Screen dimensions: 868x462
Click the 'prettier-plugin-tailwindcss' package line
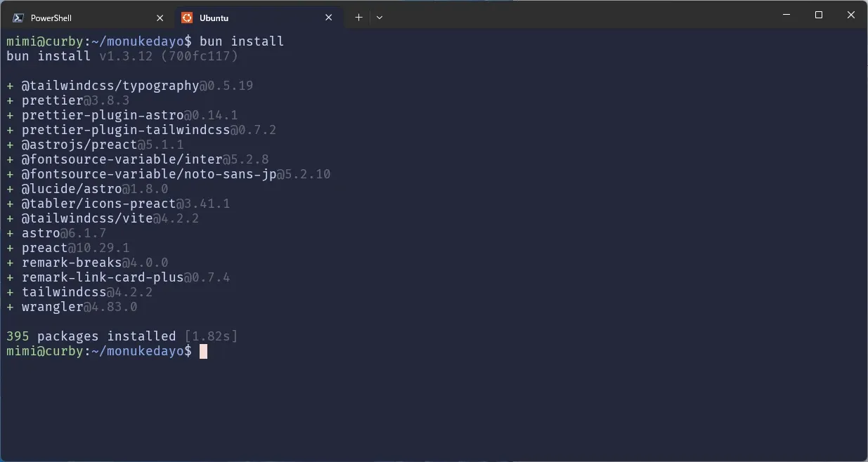point(141,130)
